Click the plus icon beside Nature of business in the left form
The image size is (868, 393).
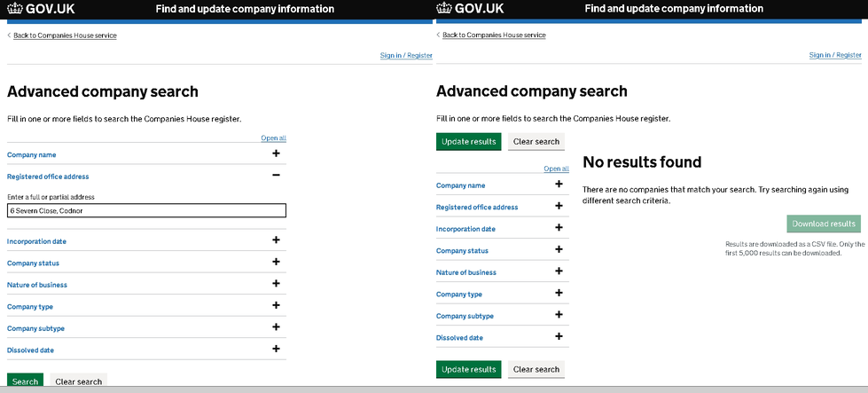pyautogui.click(x=276, y=284)
